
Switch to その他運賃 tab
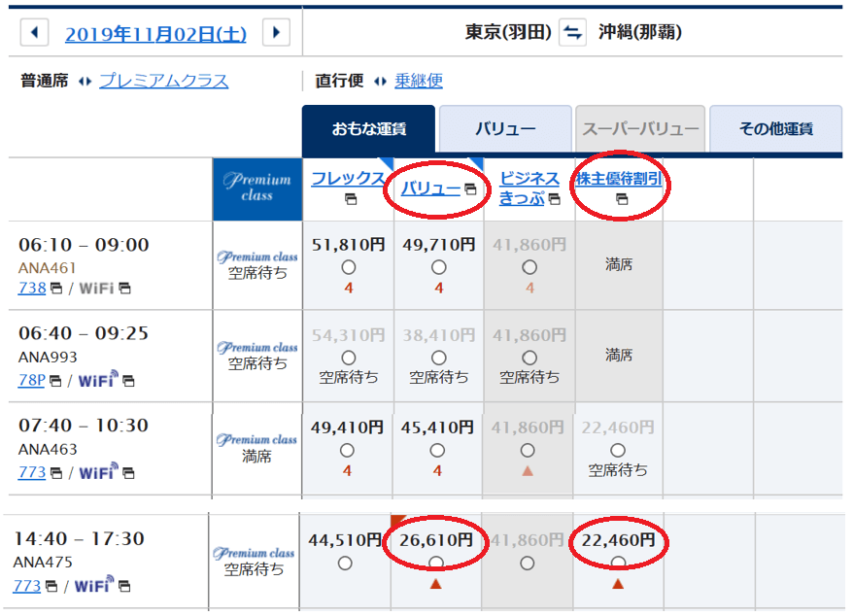click(x=776, y=129)
